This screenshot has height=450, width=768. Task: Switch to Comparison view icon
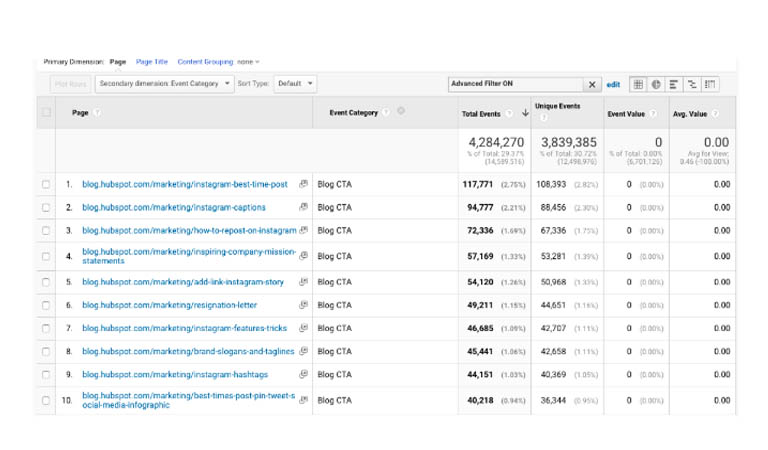pyautogui.click(x=692, y=84)
